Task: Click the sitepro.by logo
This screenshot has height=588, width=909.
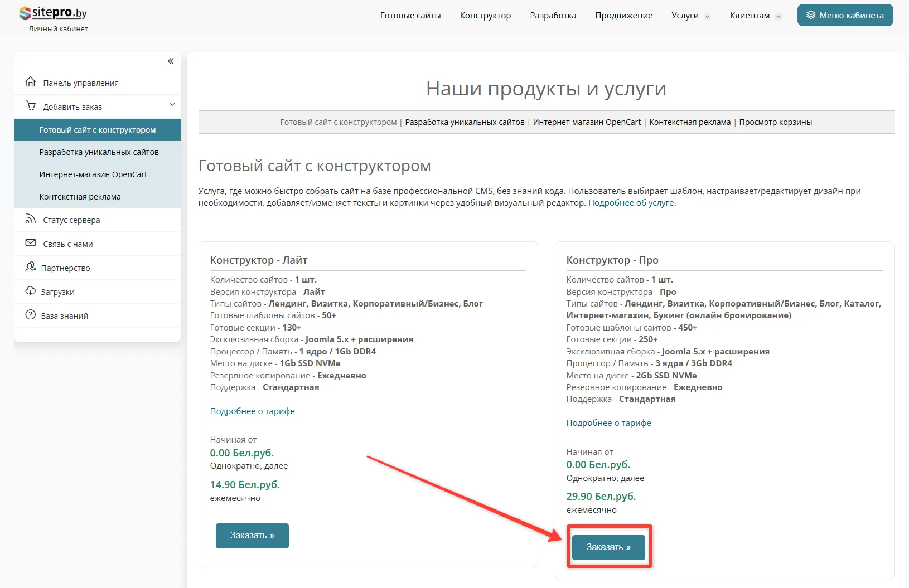Action: click(x=53, y=13)
